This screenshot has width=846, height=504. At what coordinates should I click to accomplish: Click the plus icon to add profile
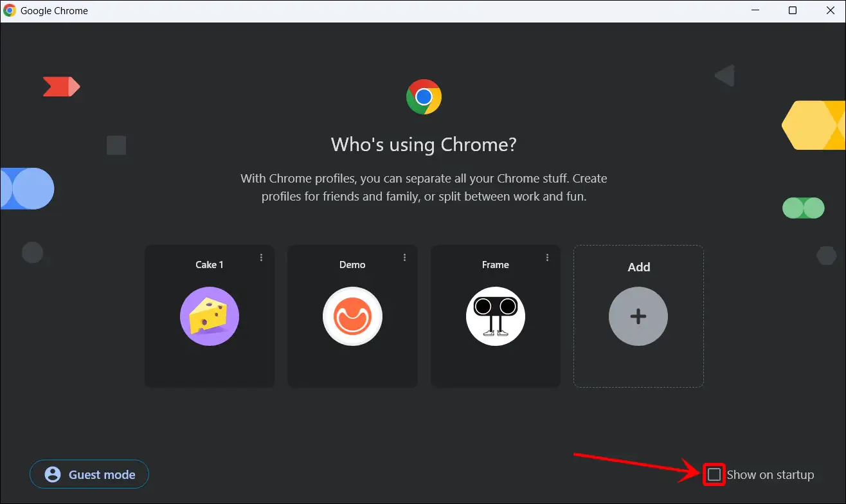click(638, 316)
